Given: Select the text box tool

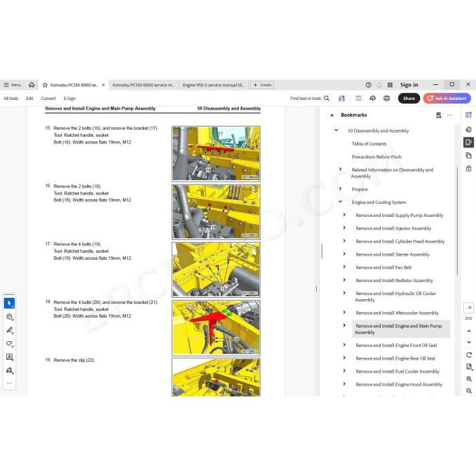Looking at the screenshot, I should pyautogui.click(x=10, y=357).
